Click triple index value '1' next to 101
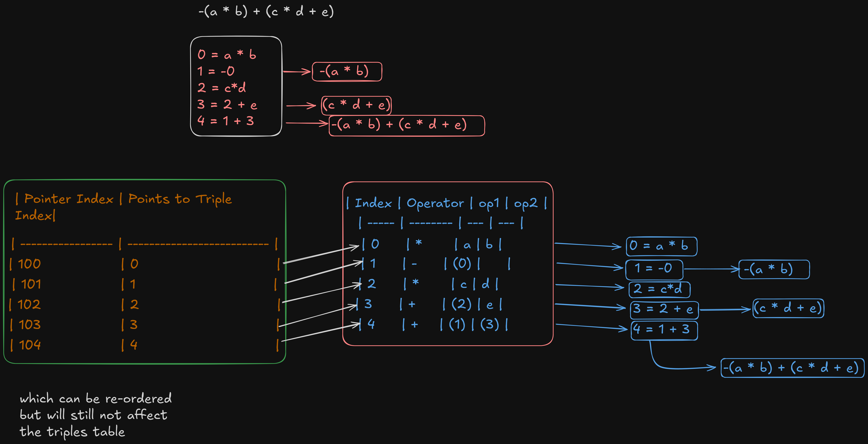This screenshot has height=444, width=868. click(x=133, y=284)
